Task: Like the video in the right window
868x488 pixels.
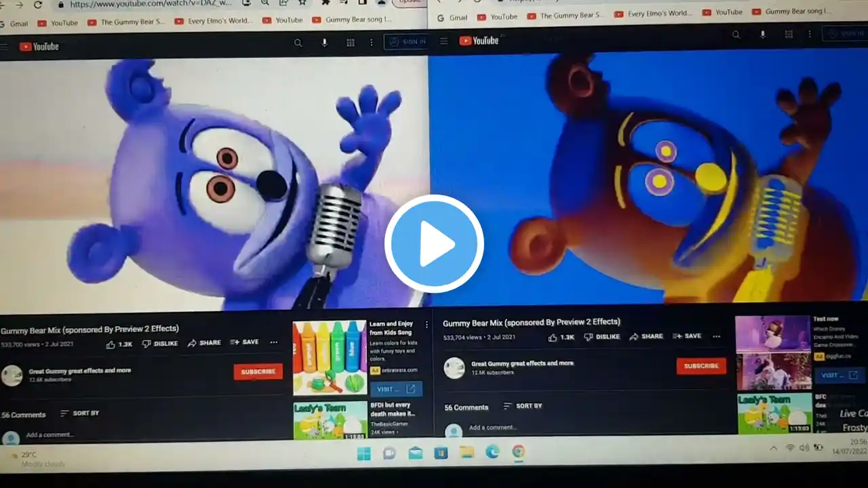Action: coord(561,337)
